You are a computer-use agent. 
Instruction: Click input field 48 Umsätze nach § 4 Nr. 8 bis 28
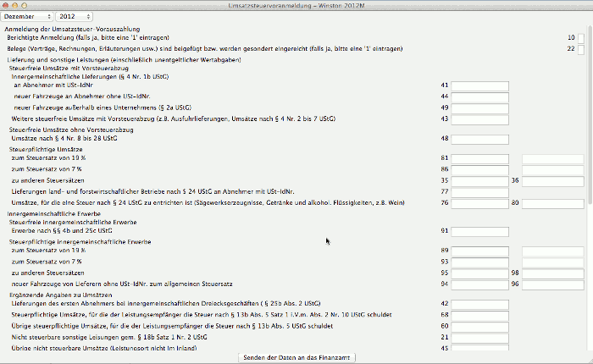tap(480, 139)
